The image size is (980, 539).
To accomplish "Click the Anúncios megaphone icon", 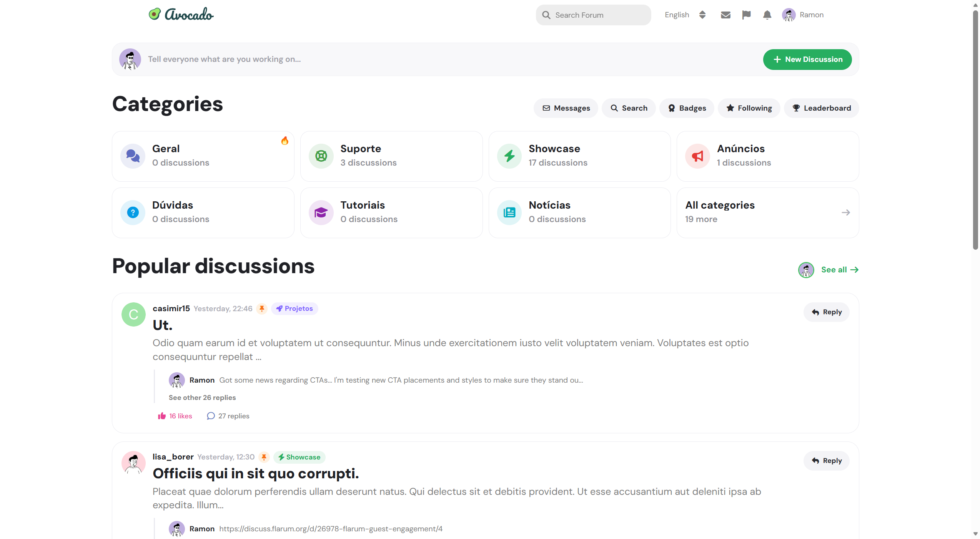I will pyautogui.click(x=697, y=156).
